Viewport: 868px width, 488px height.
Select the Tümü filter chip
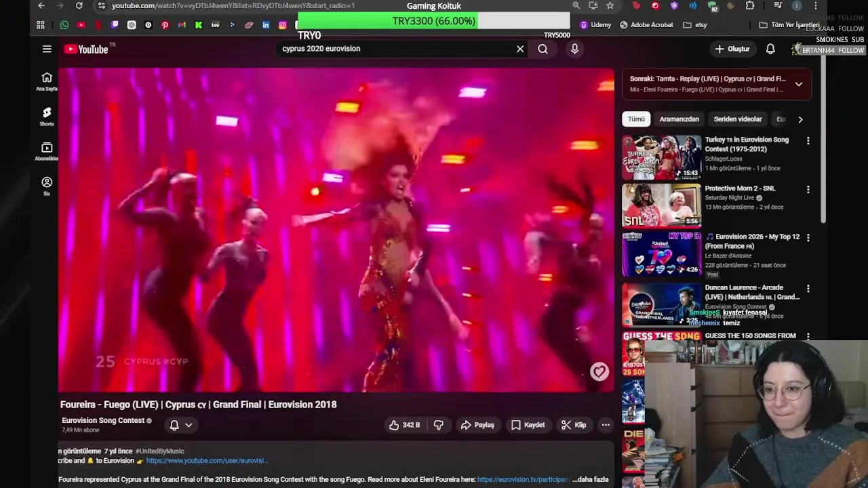(636, 119)
